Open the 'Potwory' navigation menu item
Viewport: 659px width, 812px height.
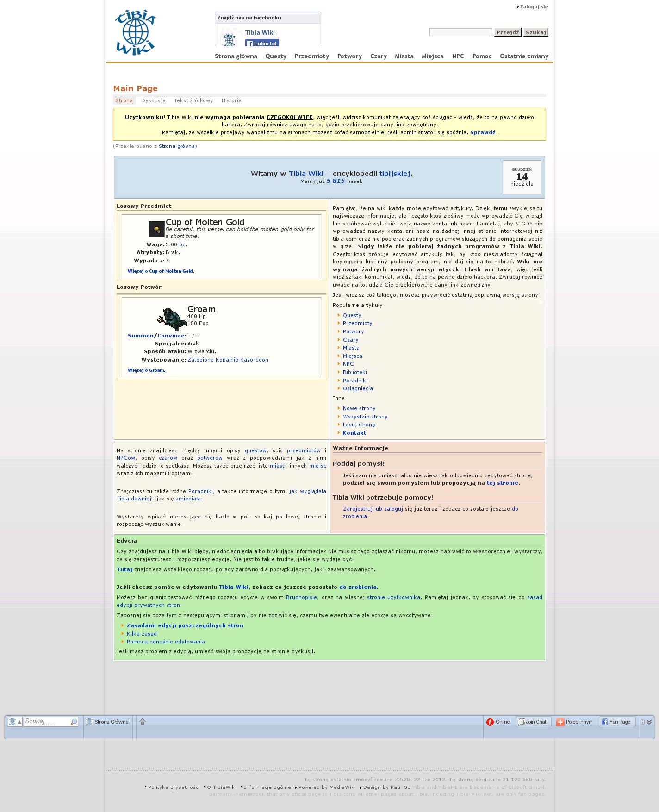pos(349,56)
